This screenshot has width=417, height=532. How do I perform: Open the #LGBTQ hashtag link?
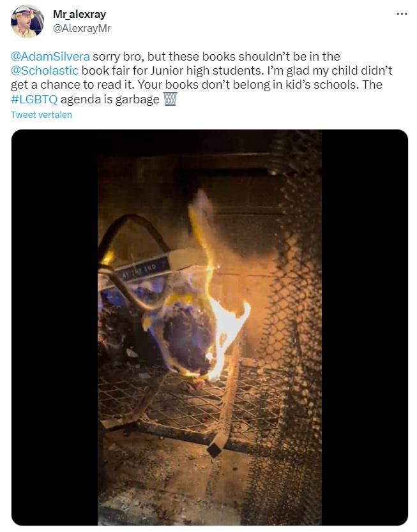pos(34,99)
